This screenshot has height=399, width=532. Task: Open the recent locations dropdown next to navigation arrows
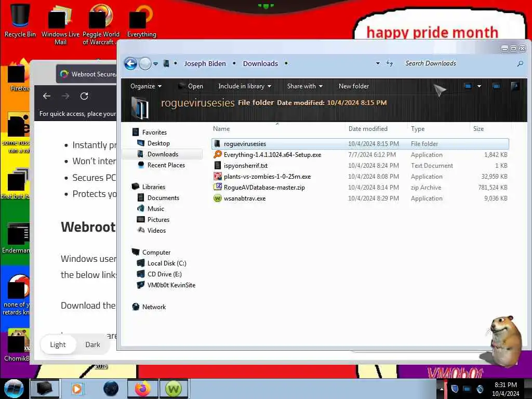156,64
